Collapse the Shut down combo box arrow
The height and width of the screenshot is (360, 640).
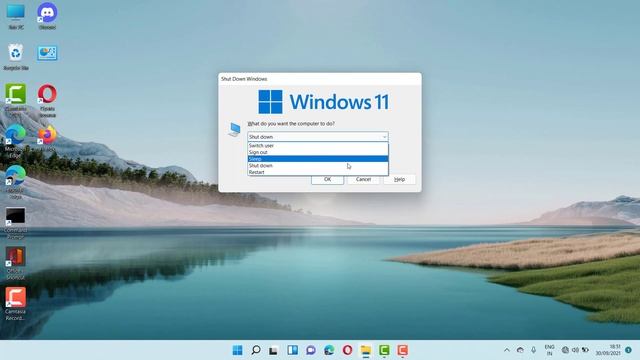click(x=384, y=137)
